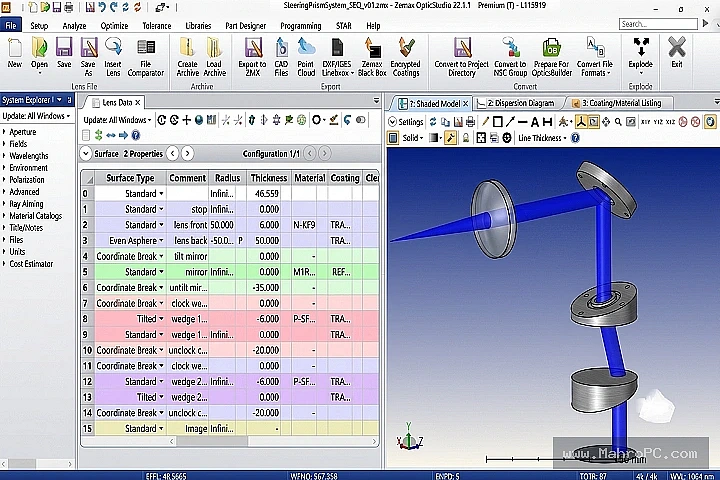Image resolution: width=720 pixels, height=480 pixels.
Task: Expand the Material Catalogs section
Action: tap(4, 215)
